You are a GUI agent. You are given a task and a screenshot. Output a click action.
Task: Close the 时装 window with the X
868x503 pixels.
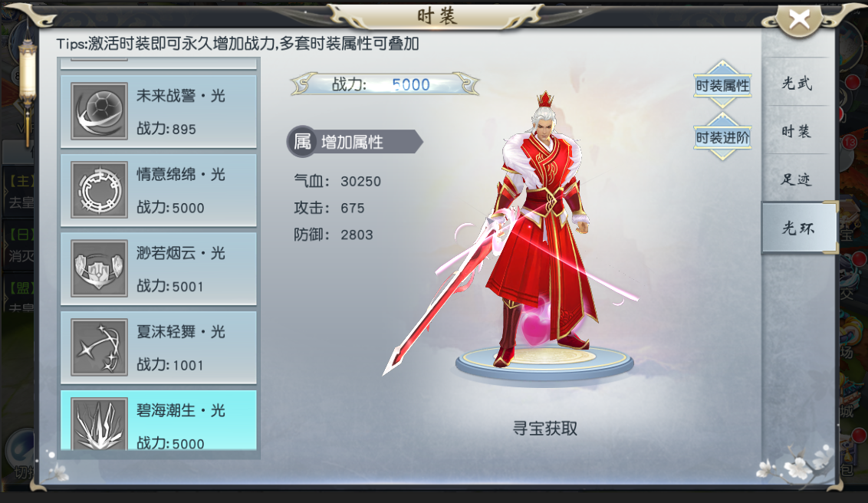click(x=799, y=20)
